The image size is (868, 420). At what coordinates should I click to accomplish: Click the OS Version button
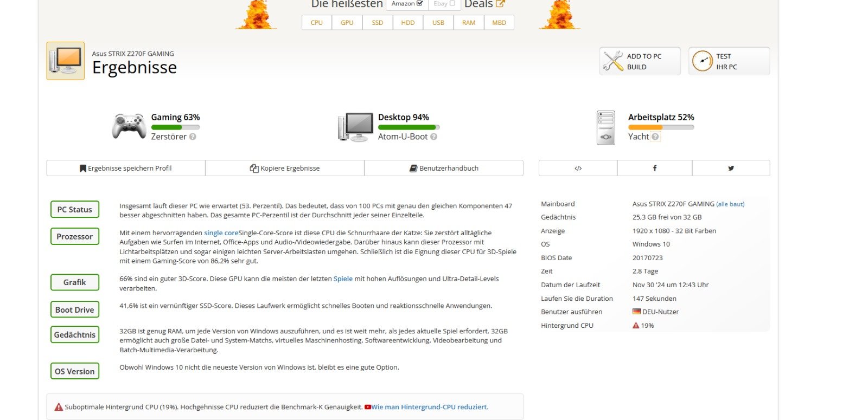(x=75, y=371)
